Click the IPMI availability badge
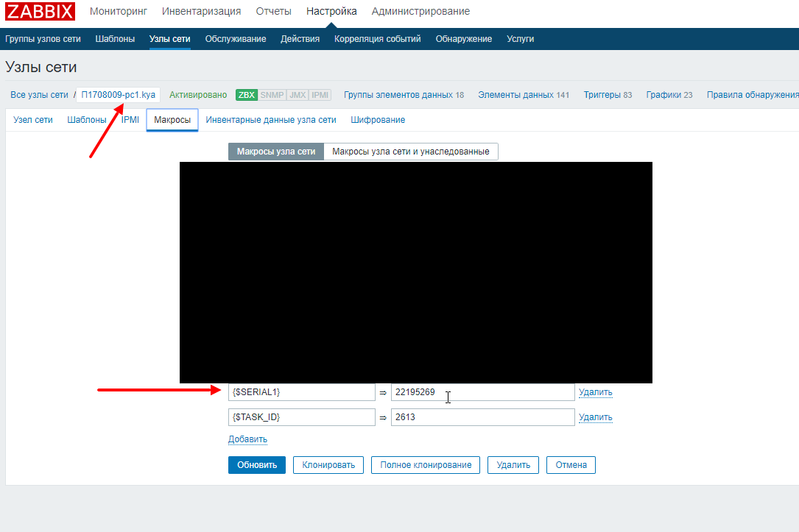Image resolution: width=799 pixels, height=532 pixels. pyautogui.click(x=320, y=95)
